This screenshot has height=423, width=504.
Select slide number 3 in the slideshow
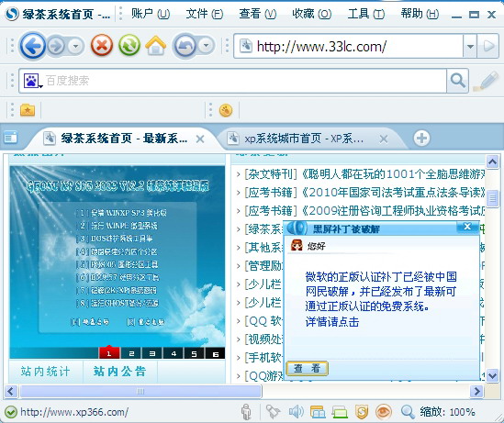click(x=152, y=353)
